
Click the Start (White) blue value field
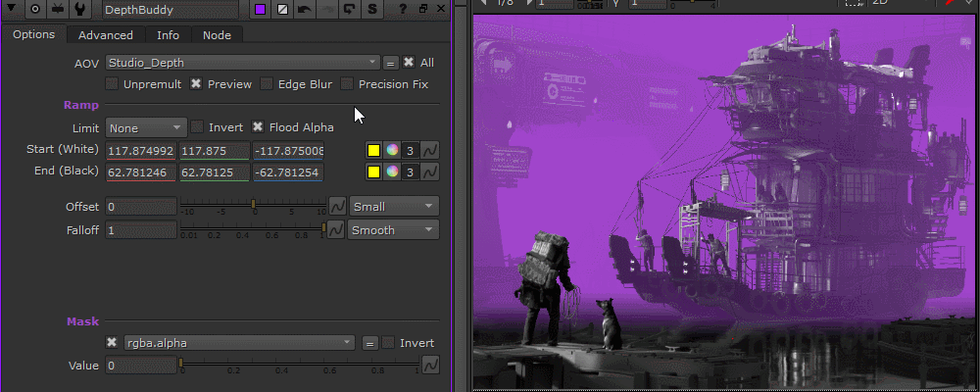288,151
